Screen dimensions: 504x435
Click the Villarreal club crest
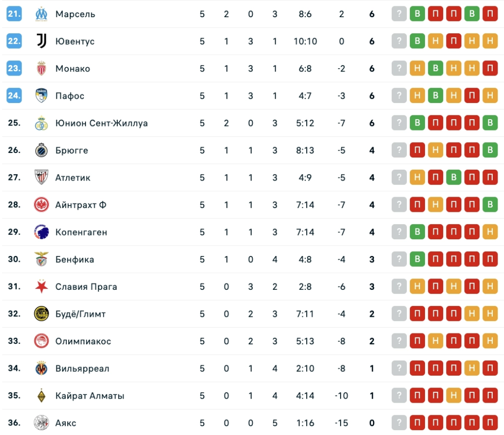41,368
